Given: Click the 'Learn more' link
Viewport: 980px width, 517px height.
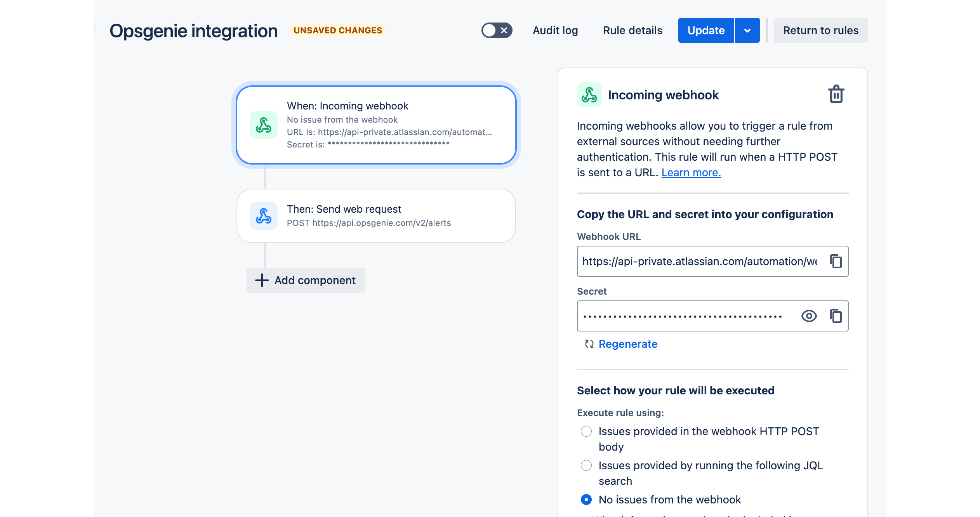Looking at the screenshot, I should coord(692,172).
